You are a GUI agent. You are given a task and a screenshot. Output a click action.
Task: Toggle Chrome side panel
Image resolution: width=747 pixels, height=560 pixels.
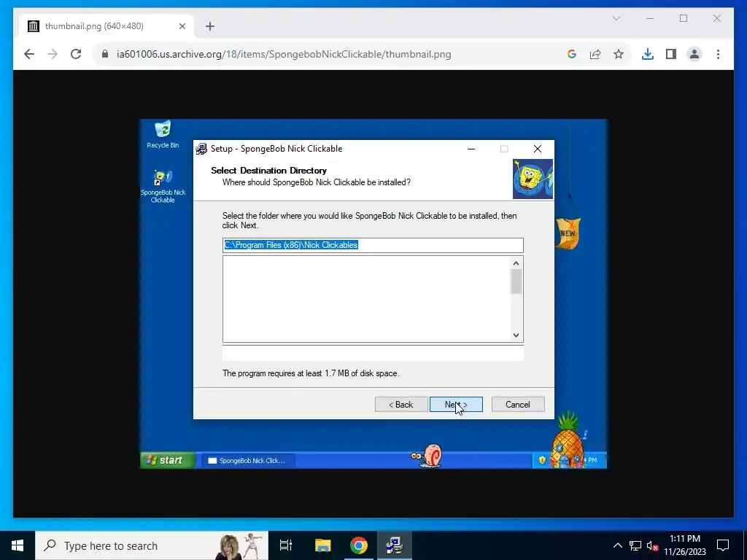coord(671,54)
